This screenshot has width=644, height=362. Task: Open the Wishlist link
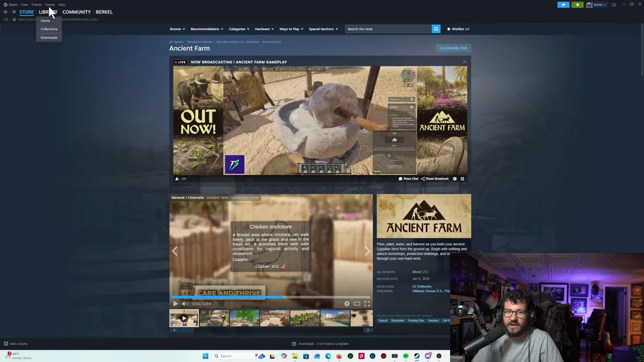click(458, 29)
